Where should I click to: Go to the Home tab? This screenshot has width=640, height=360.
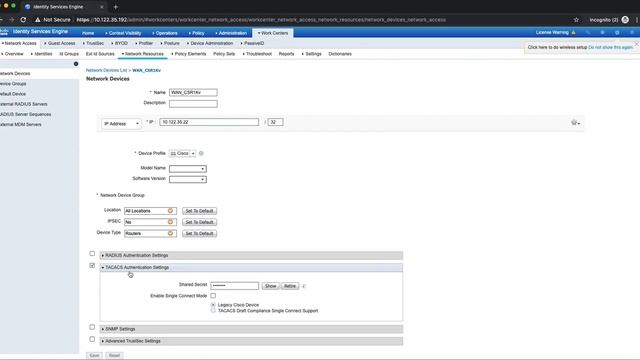coord(88,33)
